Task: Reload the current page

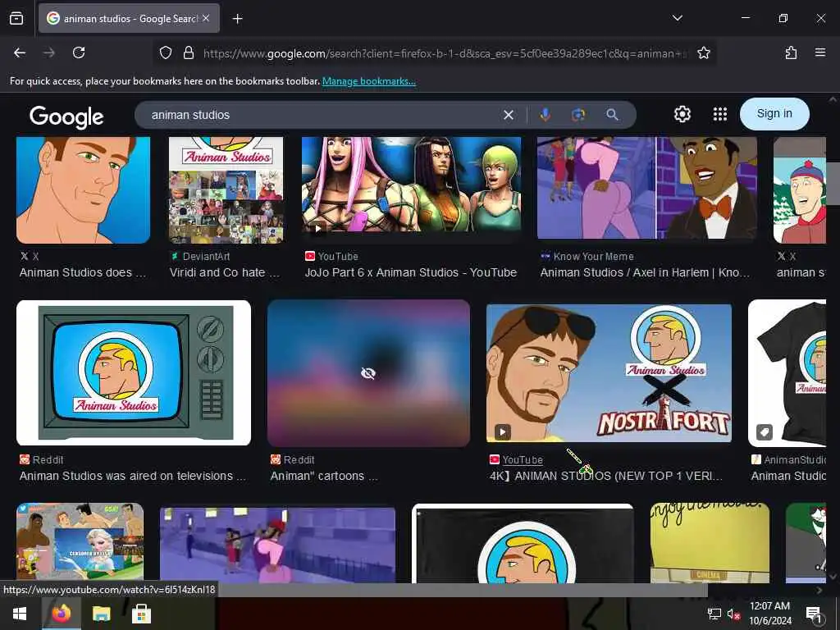Action: click(x=79, y=52)
